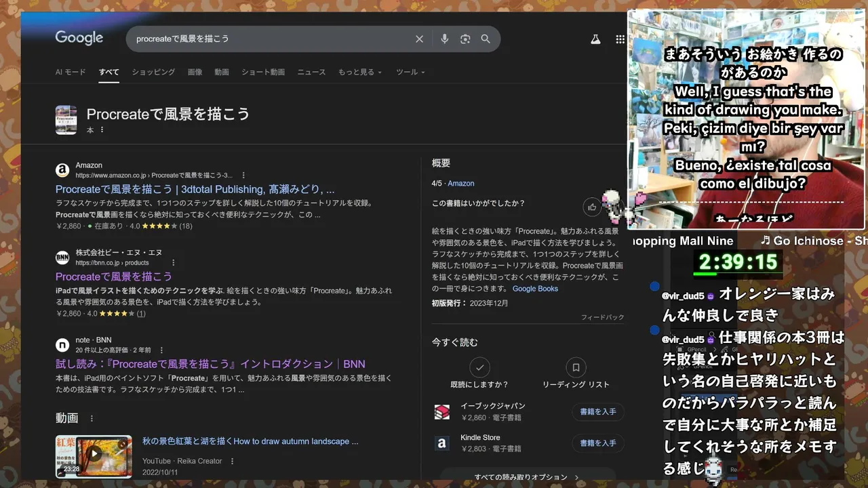Viewport: 868px width, 488px height.
Task: Click the Google logo
Action: (x=79, y=38)
